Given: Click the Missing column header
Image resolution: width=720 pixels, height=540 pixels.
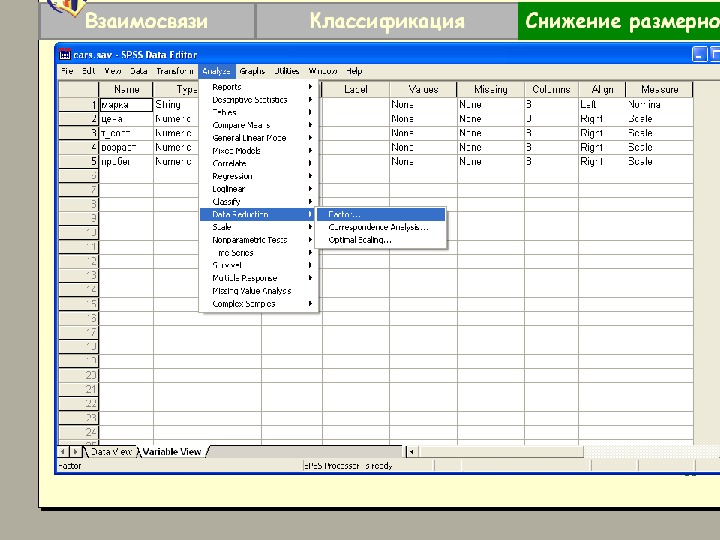Looking at the screenshot, I should click(x=490, y=90).
